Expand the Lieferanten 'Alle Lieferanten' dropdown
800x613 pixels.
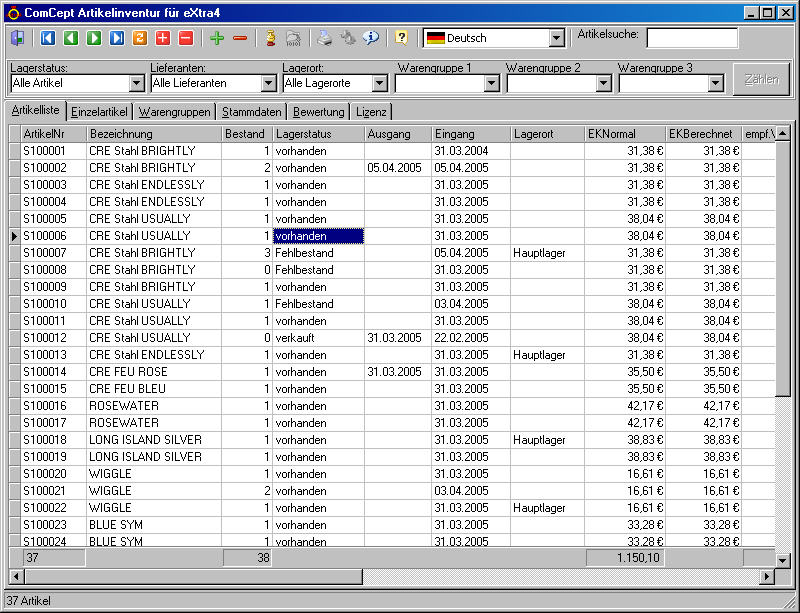[x=269, y=83]
